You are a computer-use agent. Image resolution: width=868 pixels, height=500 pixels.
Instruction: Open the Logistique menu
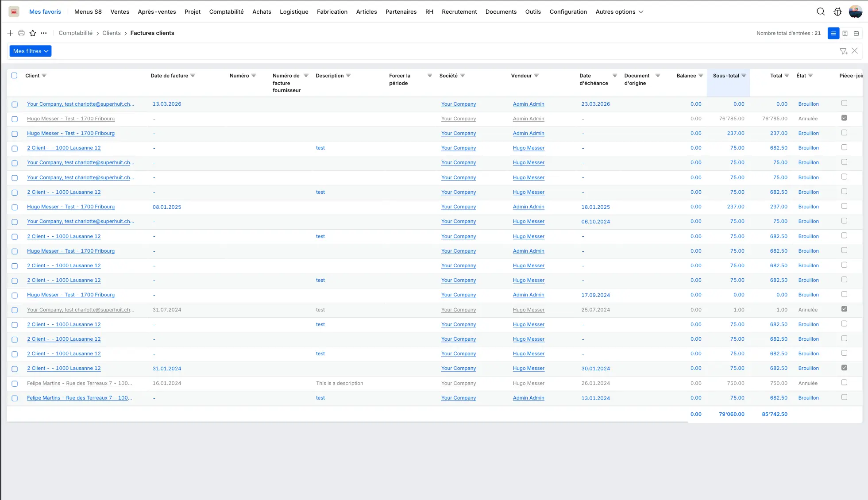[294, 12]
